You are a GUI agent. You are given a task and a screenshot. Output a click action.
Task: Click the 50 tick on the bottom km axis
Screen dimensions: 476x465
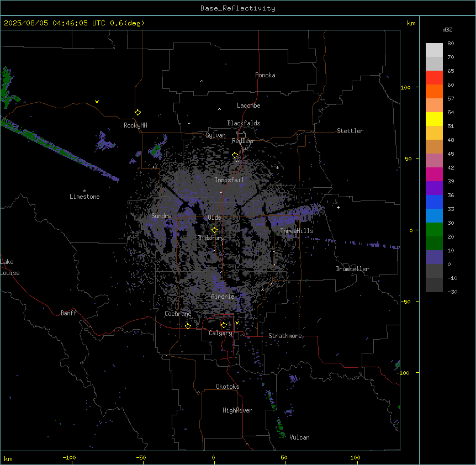[x=284, y=457]
